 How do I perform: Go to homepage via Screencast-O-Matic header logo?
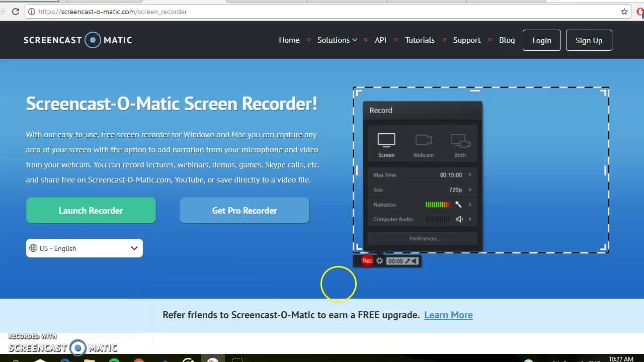[77, 40]
